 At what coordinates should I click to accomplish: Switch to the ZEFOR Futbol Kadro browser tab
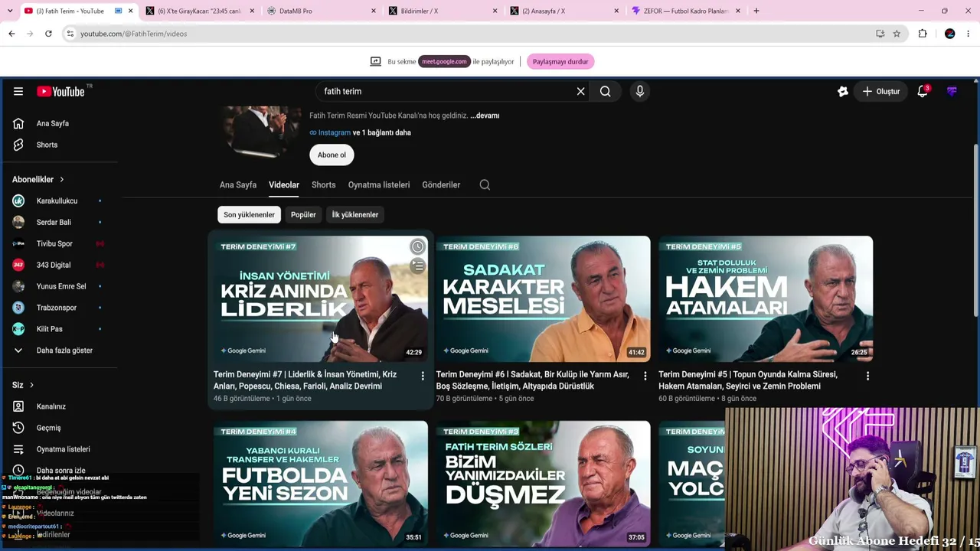(686, 11)
